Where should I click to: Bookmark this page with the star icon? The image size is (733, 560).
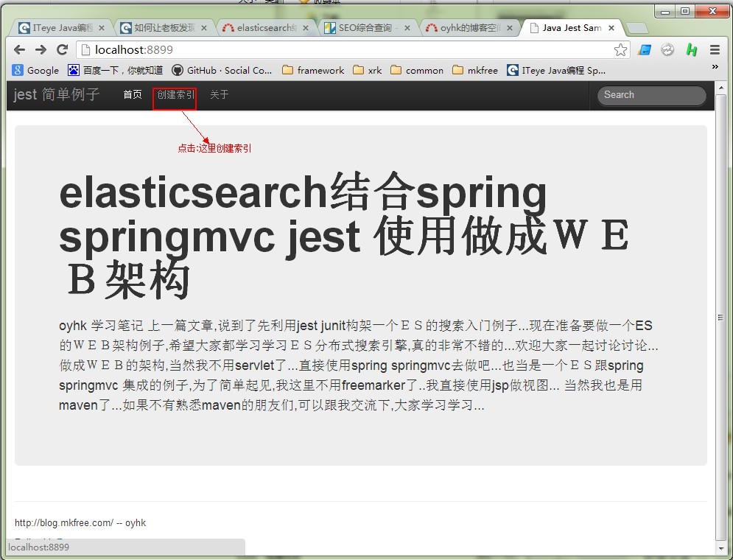(x=620, y=49)
